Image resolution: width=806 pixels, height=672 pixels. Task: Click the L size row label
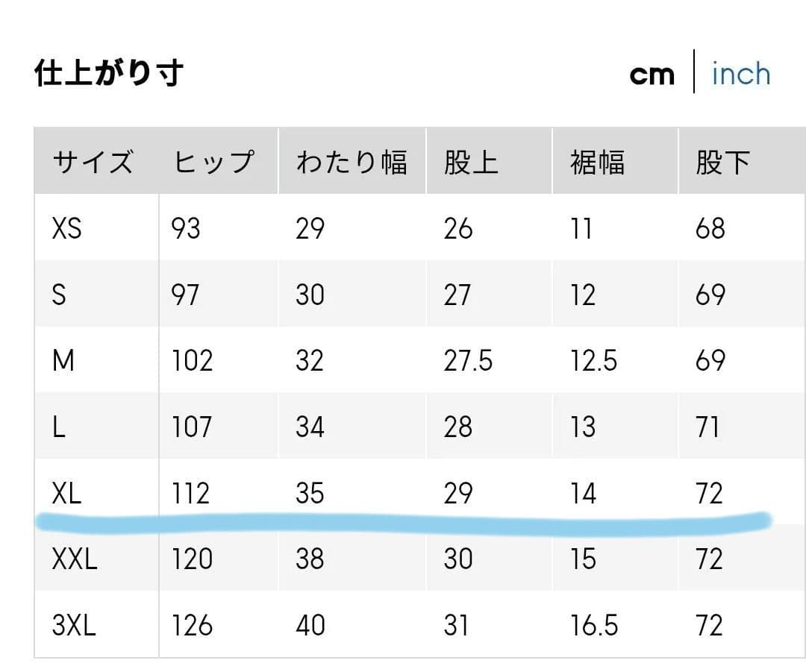pyautogui.click(x=58, y=427)
